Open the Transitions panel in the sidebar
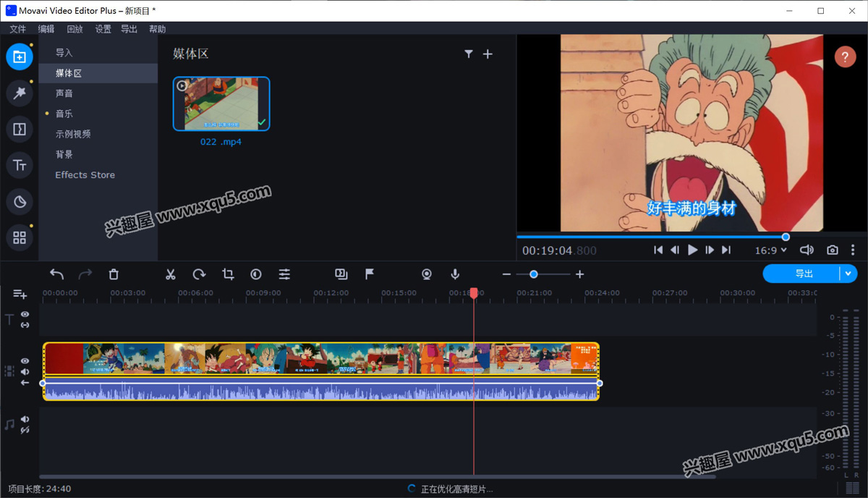This screenshot has width=868, height=498. pyautogui.click(x=20, y=129)
